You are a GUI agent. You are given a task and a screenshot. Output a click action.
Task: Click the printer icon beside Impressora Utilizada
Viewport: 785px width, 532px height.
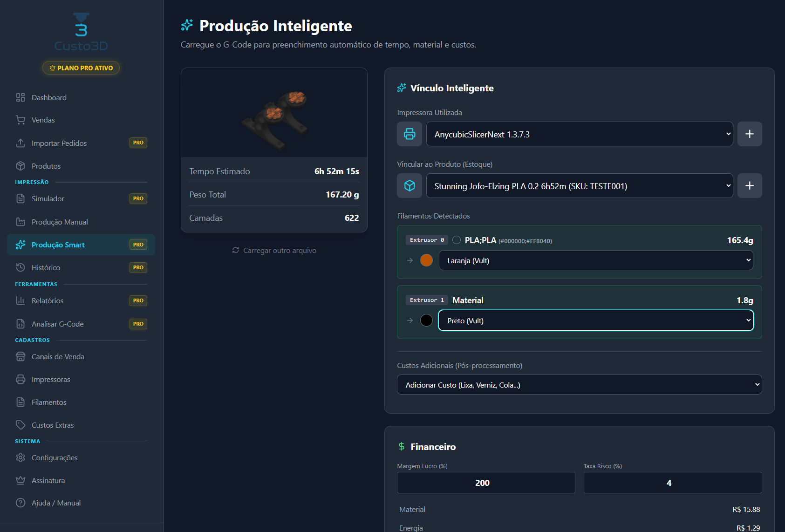[409, 134]
